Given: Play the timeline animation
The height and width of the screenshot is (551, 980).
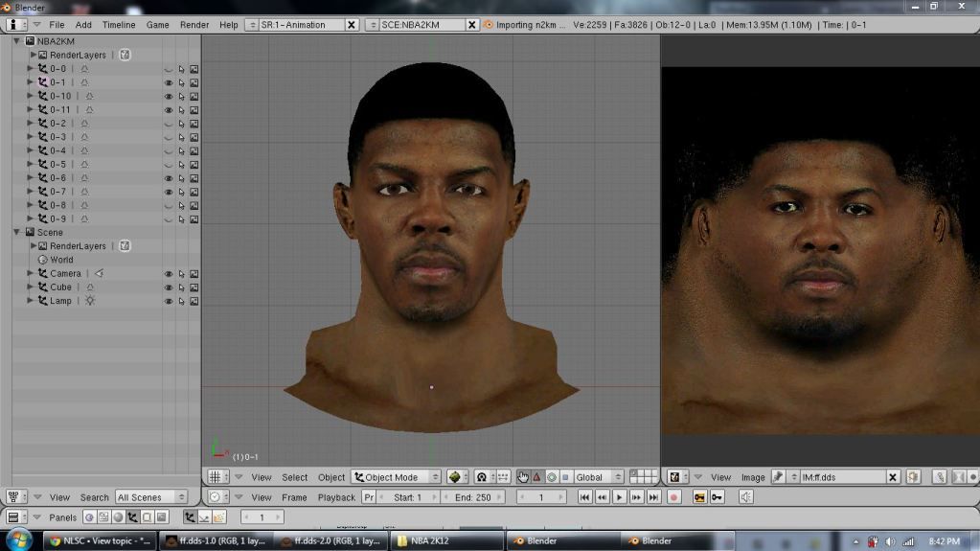Looking at the screenshot, I should pos(620,497).
